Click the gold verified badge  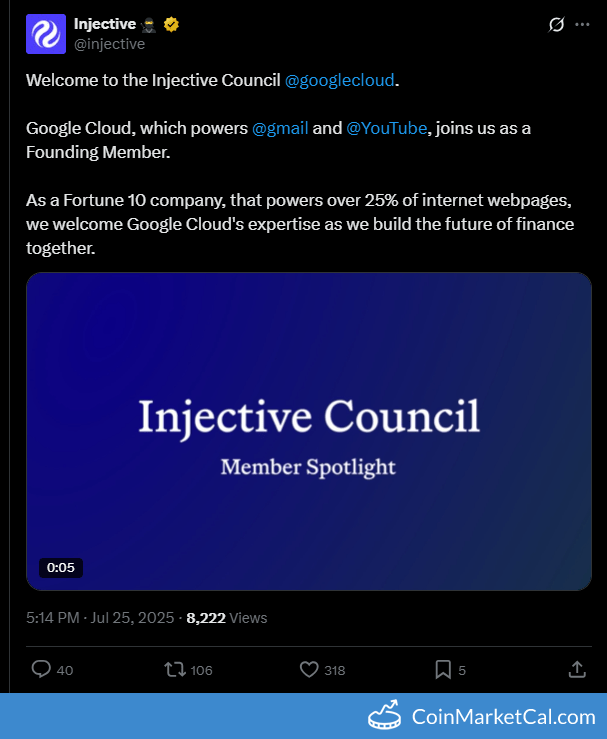[x=171, y=24]
